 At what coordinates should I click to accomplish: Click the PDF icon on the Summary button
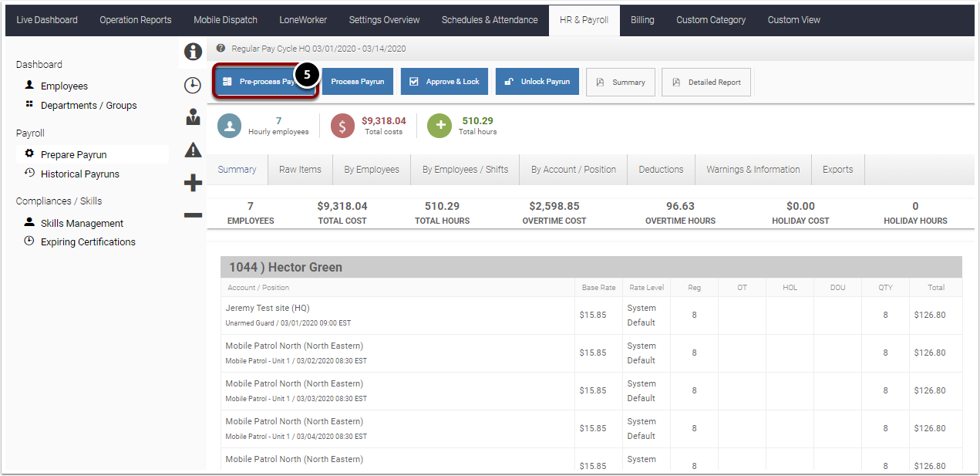(600, 81)
